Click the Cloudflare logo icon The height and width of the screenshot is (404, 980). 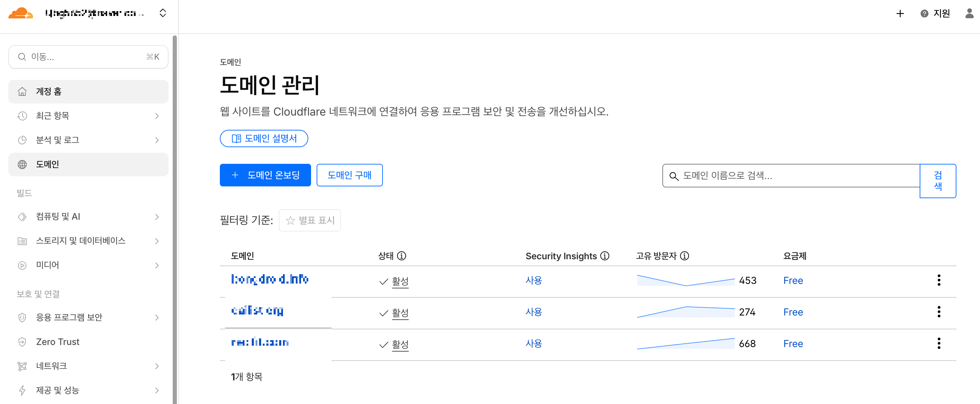click(20, 13)
